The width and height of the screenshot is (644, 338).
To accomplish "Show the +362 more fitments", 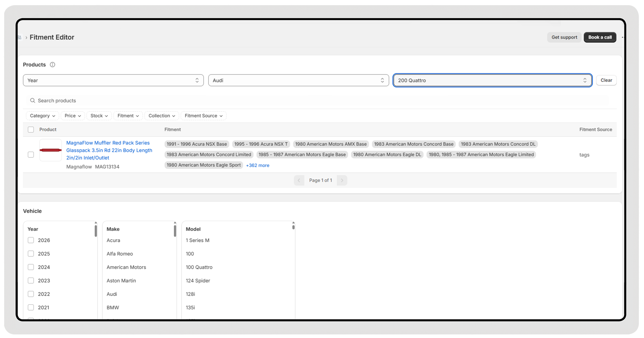I will point(258,165).
